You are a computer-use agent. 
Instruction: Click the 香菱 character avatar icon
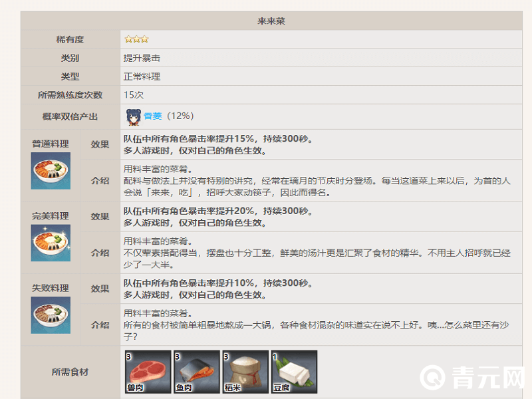coord(134,117)
